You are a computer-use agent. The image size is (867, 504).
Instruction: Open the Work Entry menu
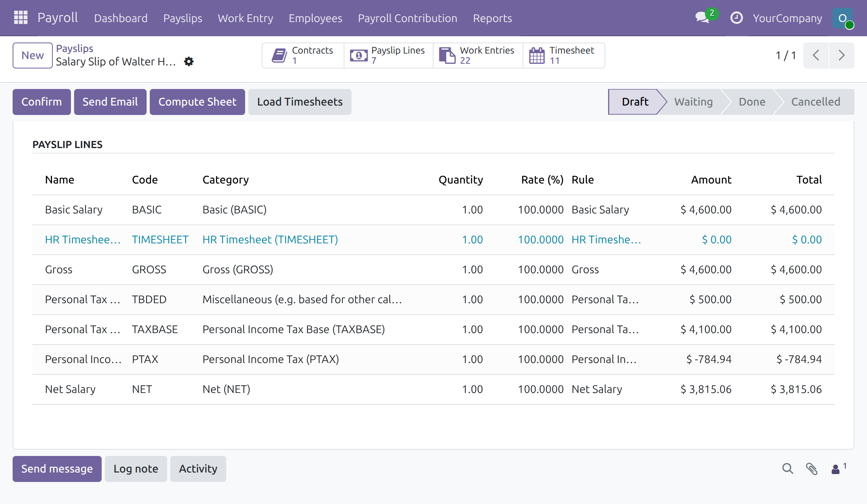coord(245,18)
